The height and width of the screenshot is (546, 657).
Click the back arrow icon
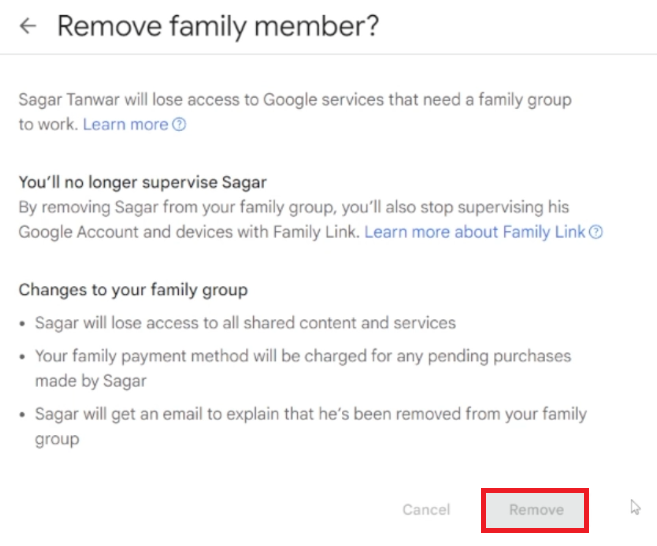coord(28,26)
